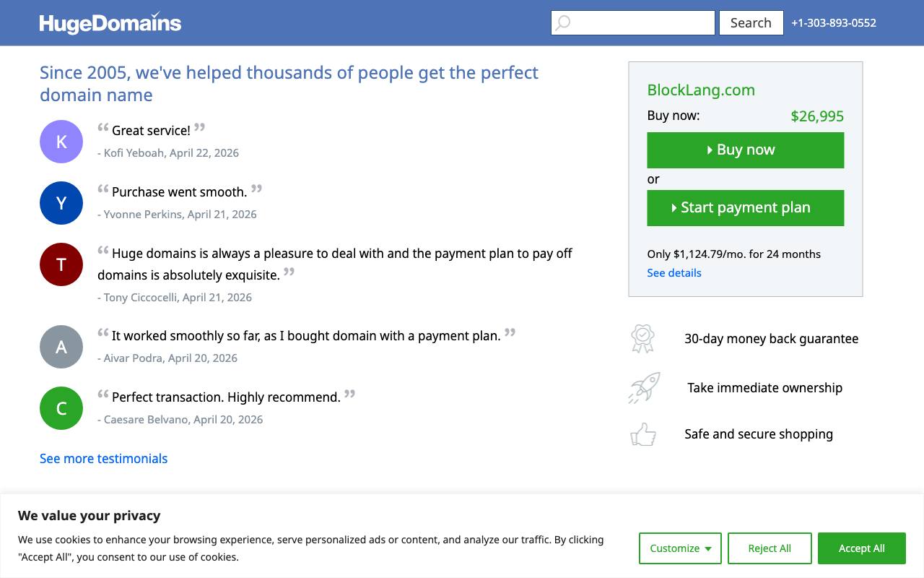Image resolution: width=924 pixels, height=578 pixels.
Task: Click the magnifying glass icon in search box
Action: pos(563,23)
